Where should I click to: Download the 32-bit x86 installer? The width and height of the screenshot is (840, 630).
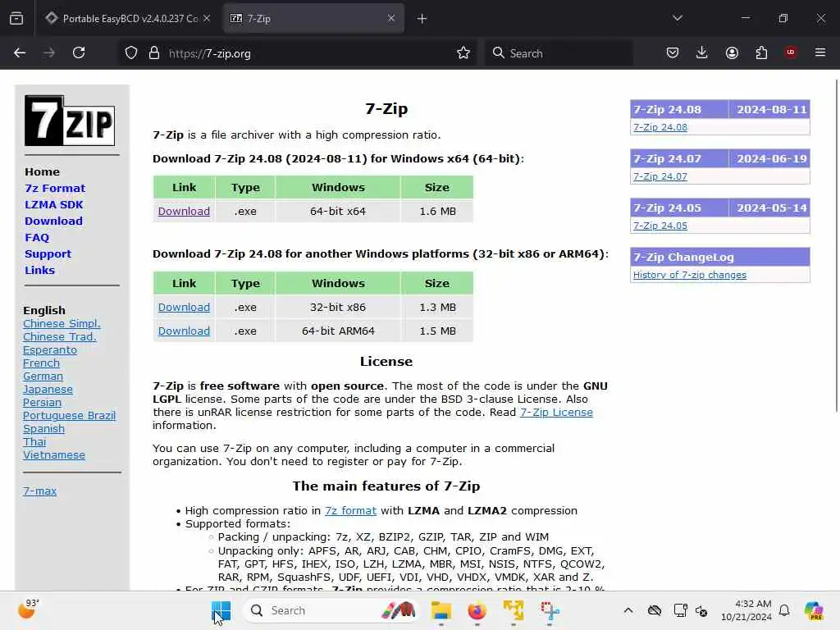pyautogui.click(x=184, y=308)
